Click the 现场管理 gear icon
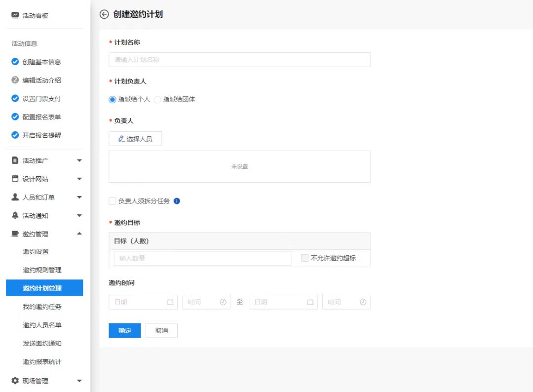The width and height of the screenshot is (533, 392). pos(15,381)
